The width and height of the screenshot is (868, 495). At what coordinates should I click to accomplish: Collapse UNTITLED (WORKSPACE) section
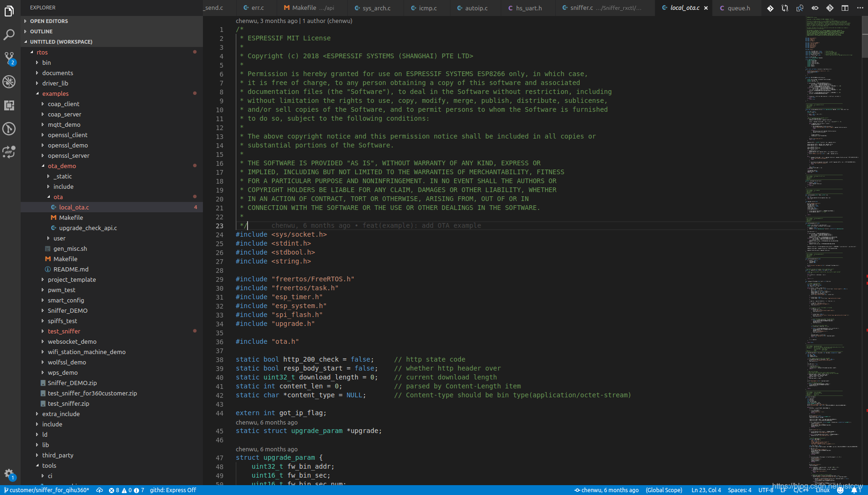pos(112,42)
